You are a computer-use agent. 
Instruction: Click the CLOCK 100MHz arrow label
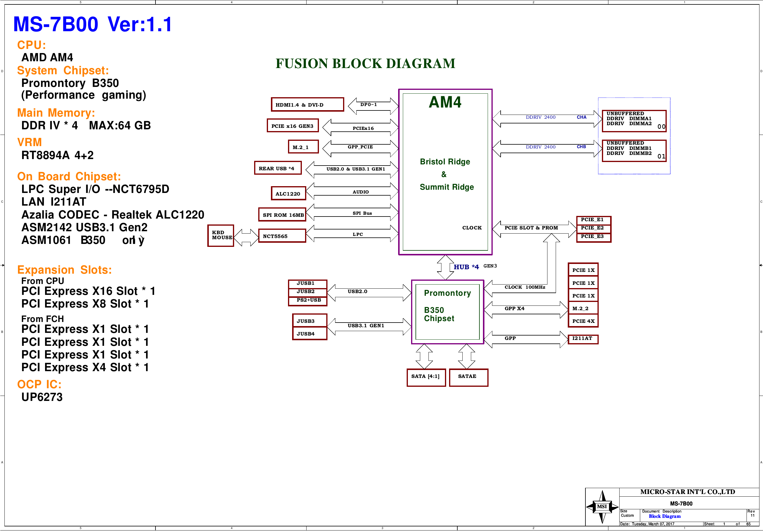pyautogui.click(x=525, y=287)
